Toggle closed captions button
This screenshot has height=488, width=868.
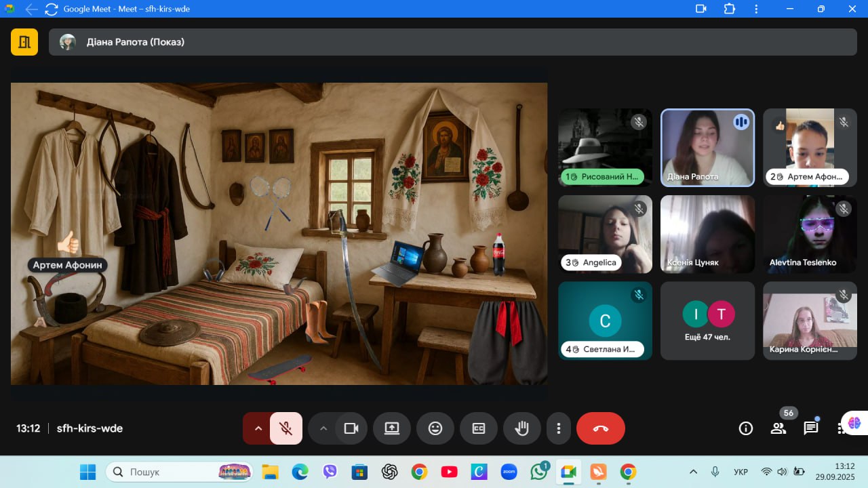pyautogui.click(x=479, y=428)
